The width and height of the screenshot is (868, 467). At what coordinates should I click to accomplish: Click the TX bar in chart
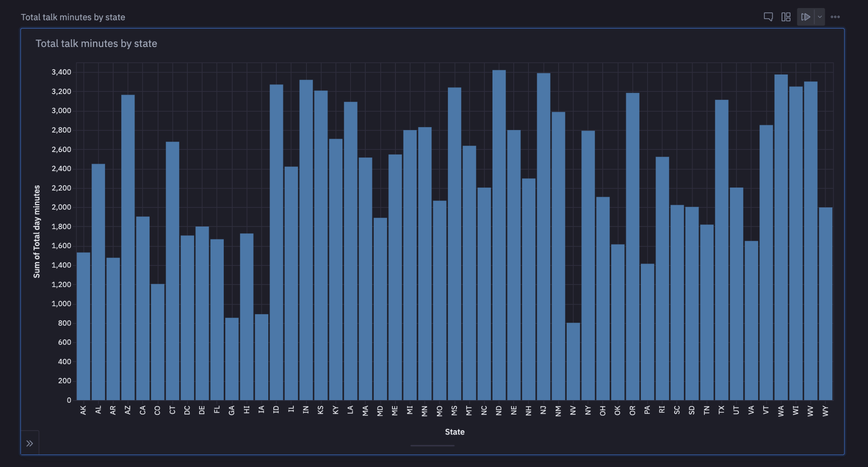point(721,250)
